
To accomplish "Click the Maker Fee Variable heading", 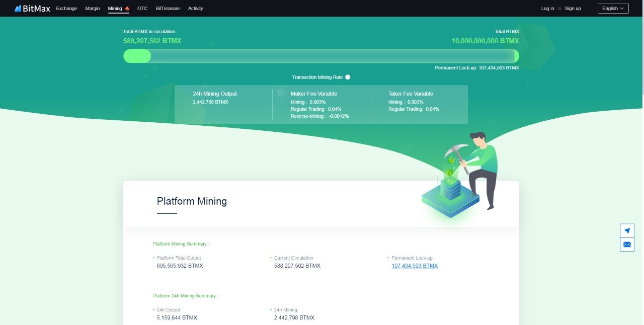I will (314, 94).
